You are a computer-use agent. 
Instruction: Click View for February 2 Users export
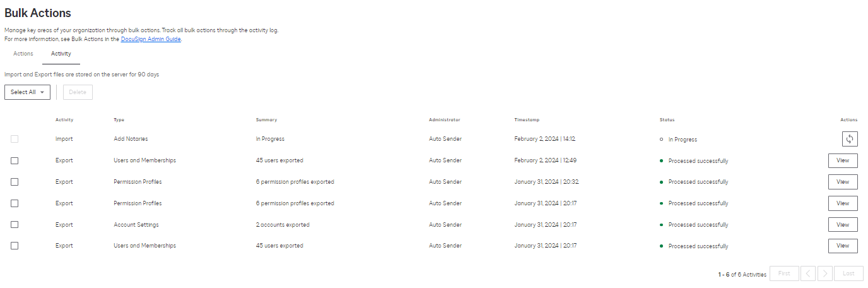coord(842,160)
